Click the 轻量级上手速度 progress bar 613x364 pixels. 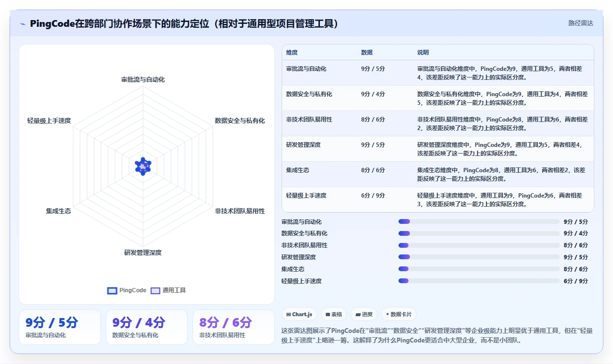[479, 281]
